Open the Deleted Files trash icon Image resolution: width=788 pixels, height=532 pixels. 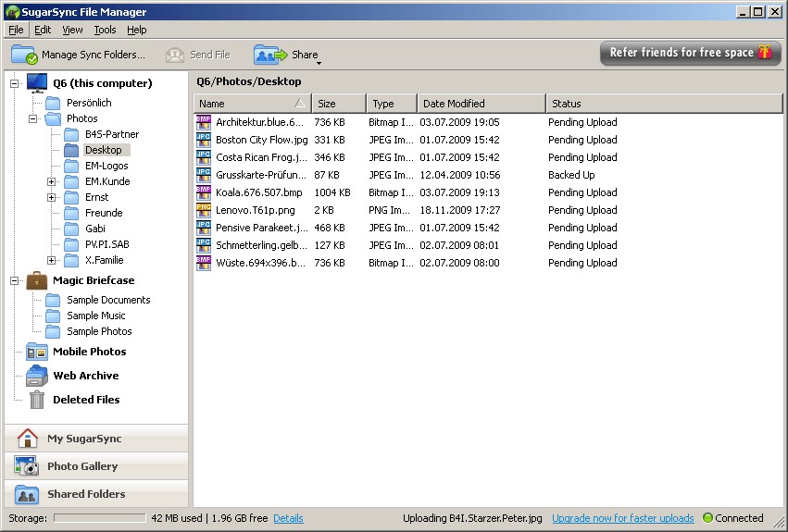pyautogui.click(x=37, y=400)
